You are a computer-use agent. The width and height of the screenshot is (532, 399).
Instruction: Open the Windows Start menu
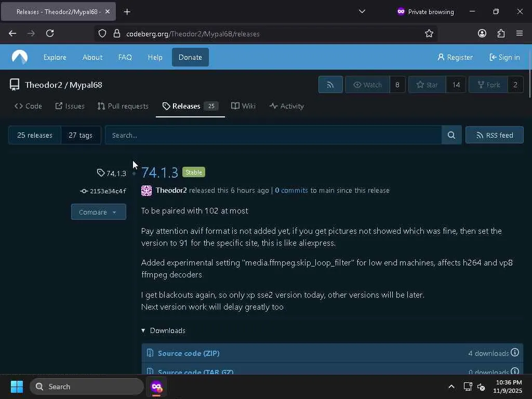click(x=17, y=387)
